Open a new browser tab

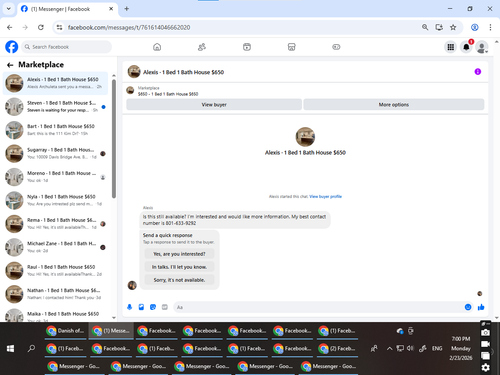127,9
